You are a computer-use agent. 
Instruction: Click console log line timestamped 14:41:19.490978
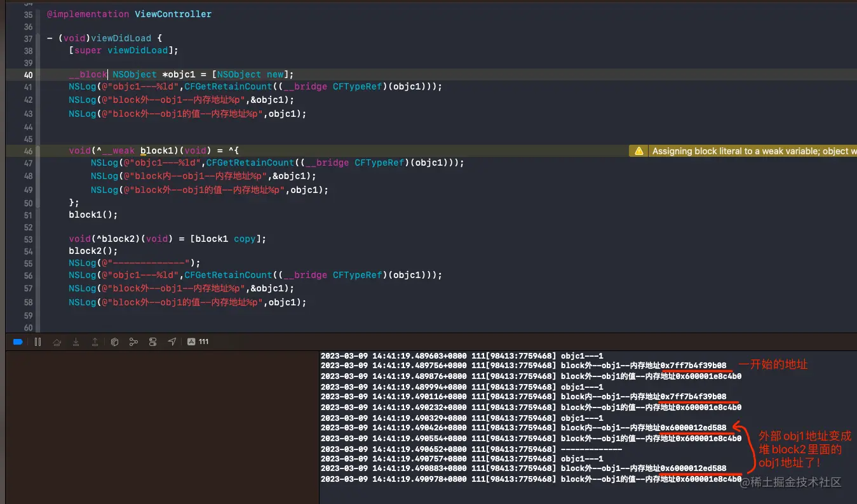531,479
